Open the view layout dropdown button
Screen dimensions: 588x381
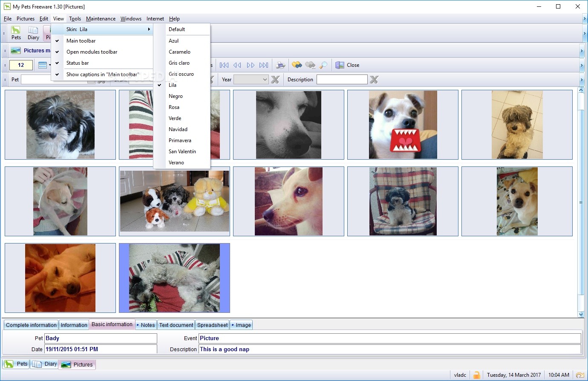point(44,65)
